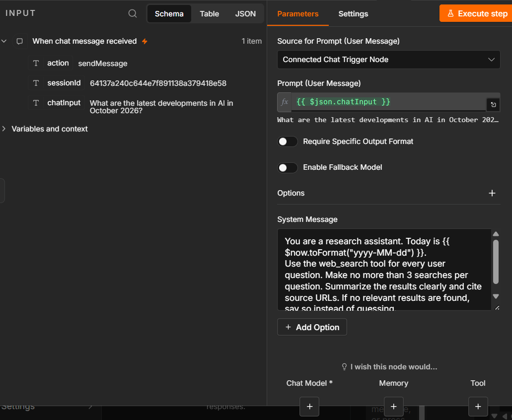The image size is (512, 420).
Task: Click the sessionId value 64137a240c644e7f891138a379418e58
Action: point(158,83)
